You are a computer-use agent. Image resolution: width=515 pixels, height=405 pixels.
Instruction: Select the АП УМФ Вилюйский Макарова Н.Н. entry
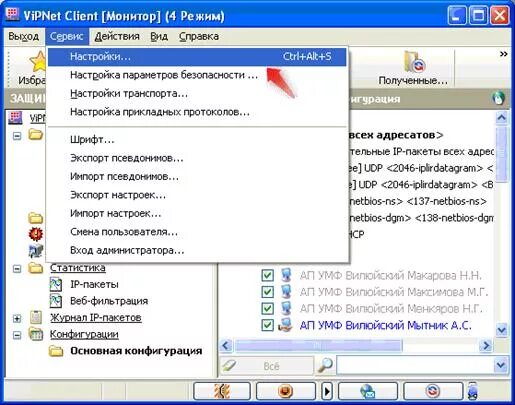point(391,275)
